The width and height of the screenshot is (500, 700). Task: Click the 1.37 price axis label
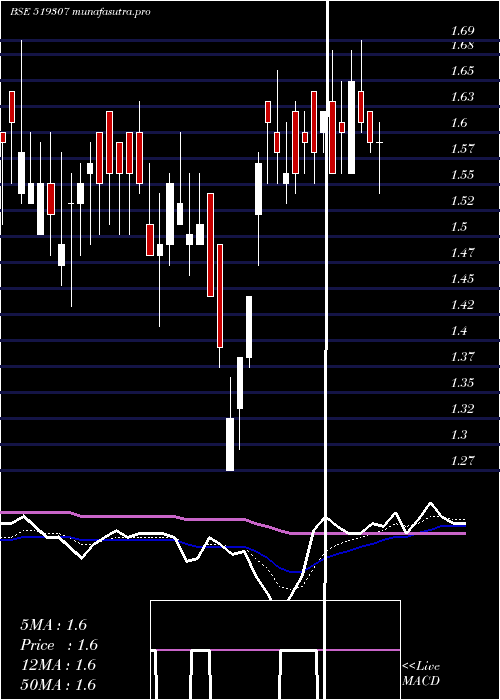point(462,357)
